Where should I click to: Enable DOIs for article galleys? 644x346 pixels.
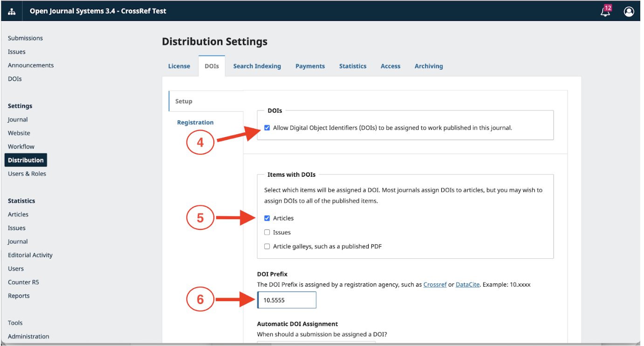click(267, 246)
